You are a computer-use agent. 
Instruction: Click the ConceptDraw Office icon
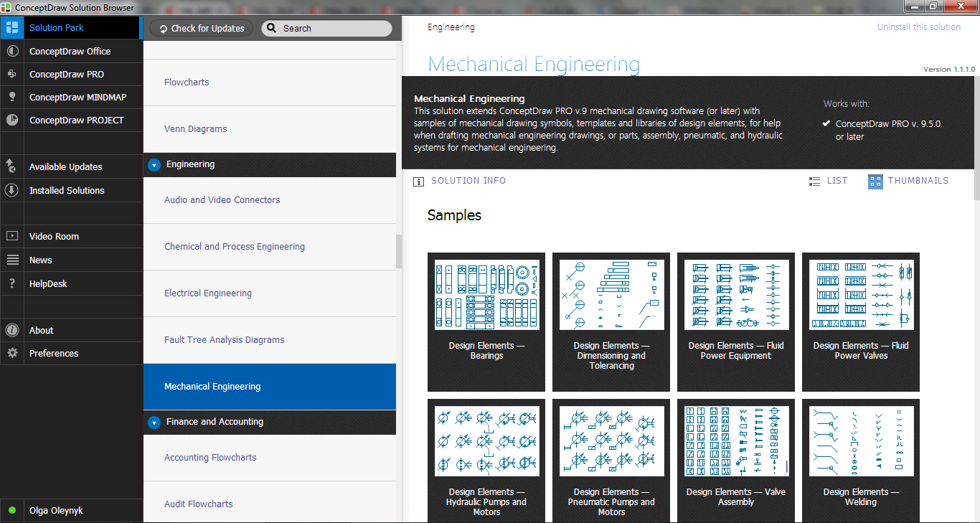[12, 52]
